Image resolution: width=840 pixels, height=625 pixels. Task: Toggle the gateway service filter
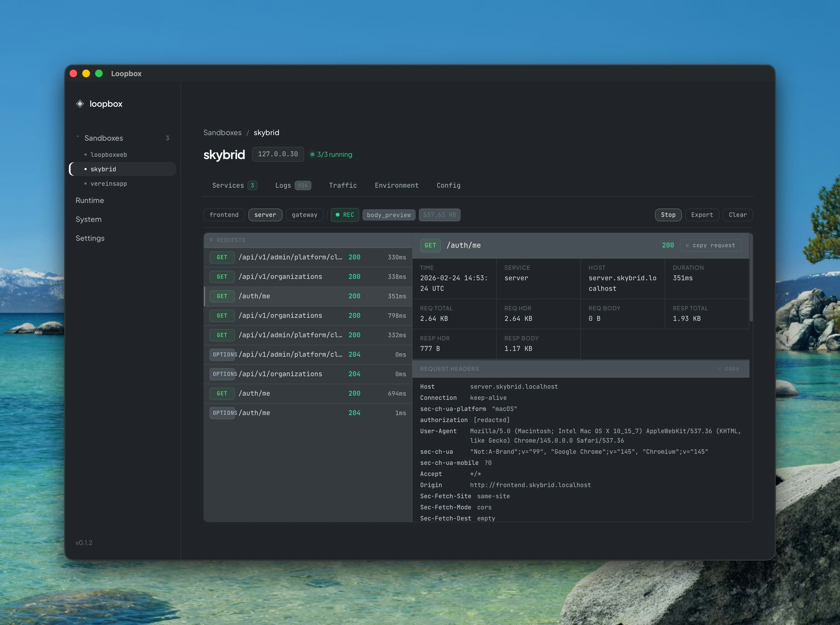pos(305,215)
